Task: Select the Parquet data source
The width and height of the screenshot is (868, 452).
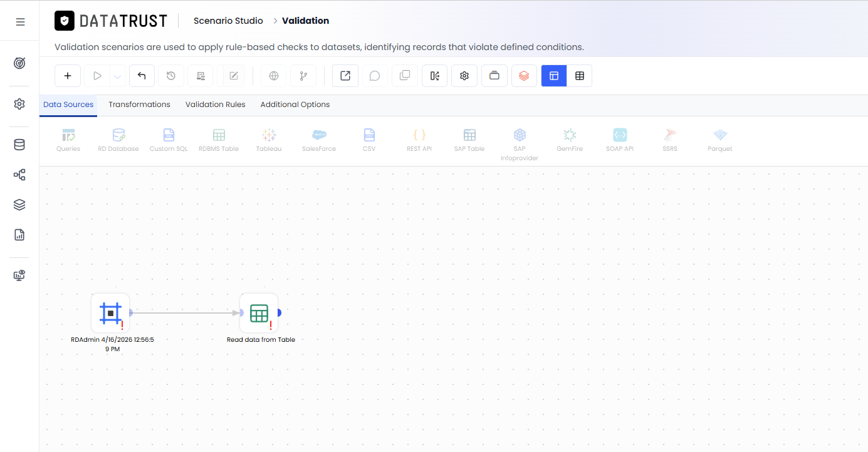Action: [x=720, y=140]
